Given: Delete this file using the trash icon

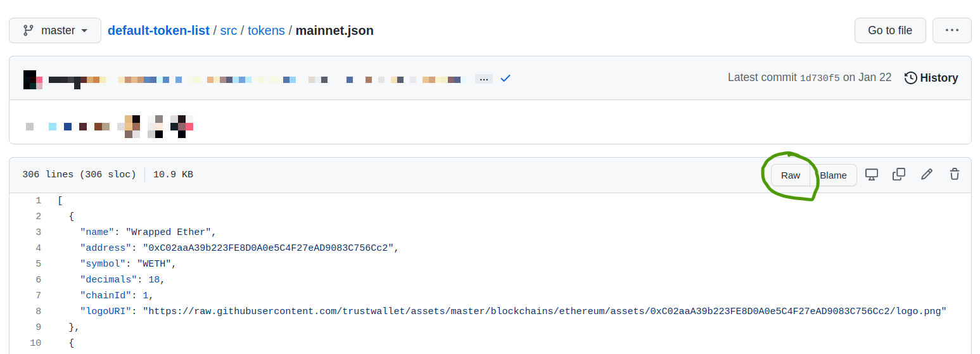Looking at the screenshot, I should (954, 175).
